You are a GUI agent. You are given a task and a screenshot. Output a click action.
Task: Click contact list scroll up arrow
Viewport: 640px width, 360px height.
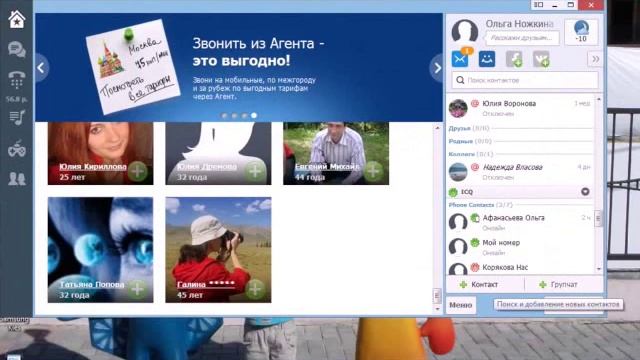pos(598,99)
